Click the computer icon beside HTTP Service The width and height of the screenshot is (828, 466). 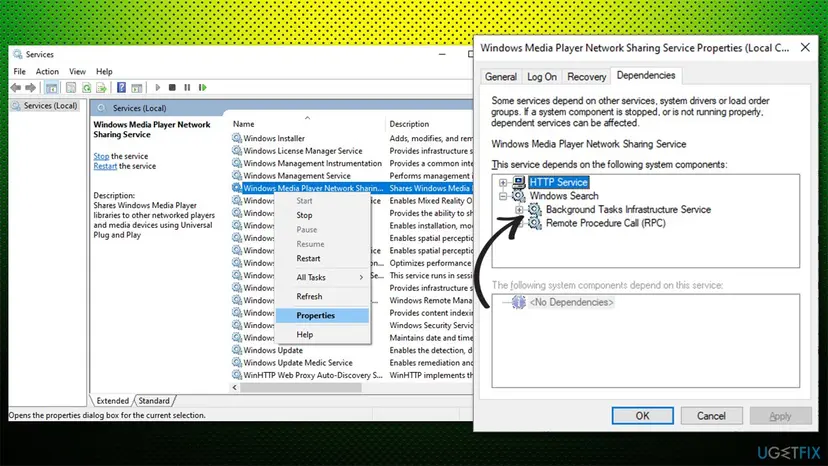click(x=519, y=182)
